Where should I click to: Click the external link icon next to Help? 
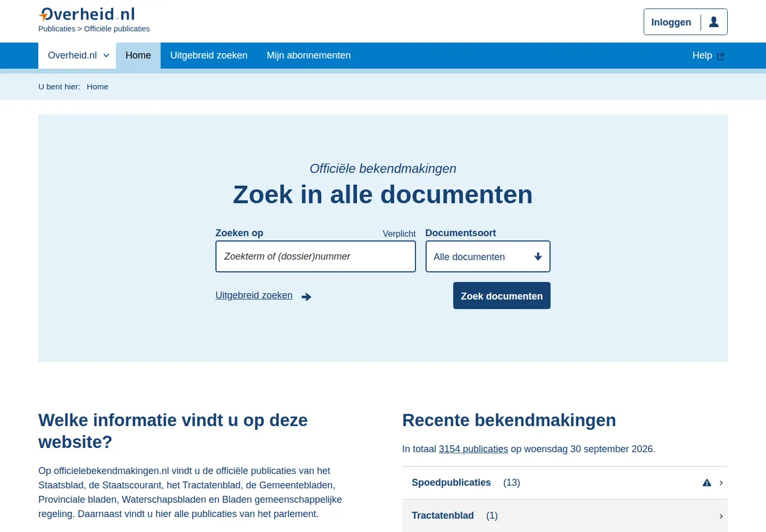click(720, 56)
